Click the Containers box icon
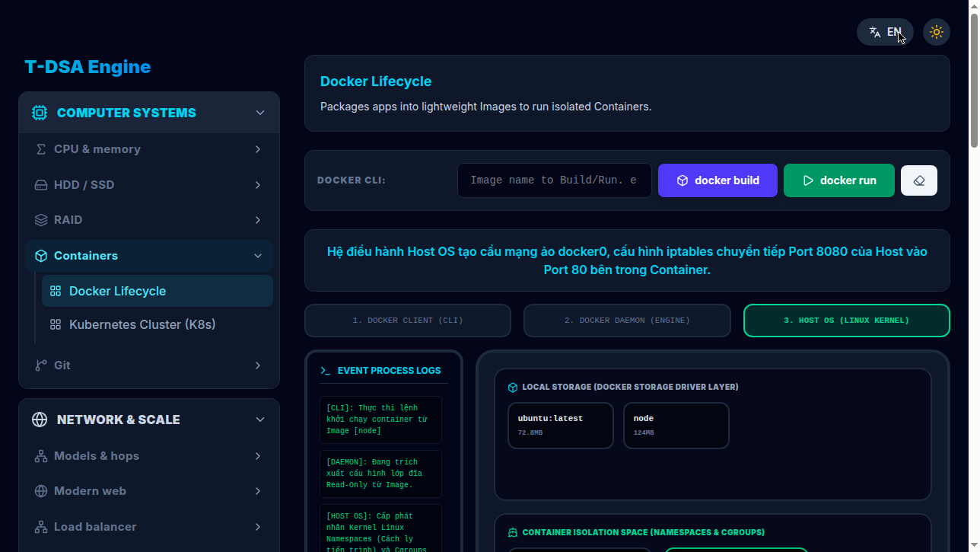The image size is (980, 552). 41,256
